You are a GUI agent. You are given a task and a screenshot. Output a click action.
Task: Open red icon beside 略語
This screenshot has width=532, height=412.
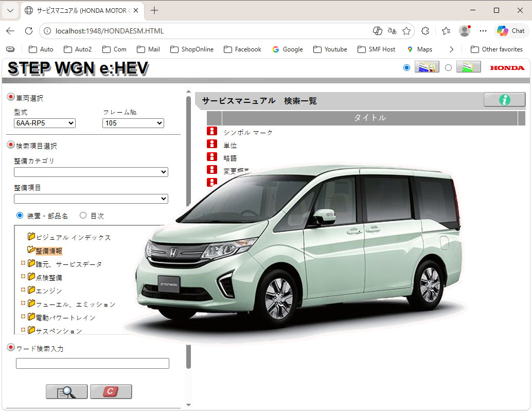point(212,157)
